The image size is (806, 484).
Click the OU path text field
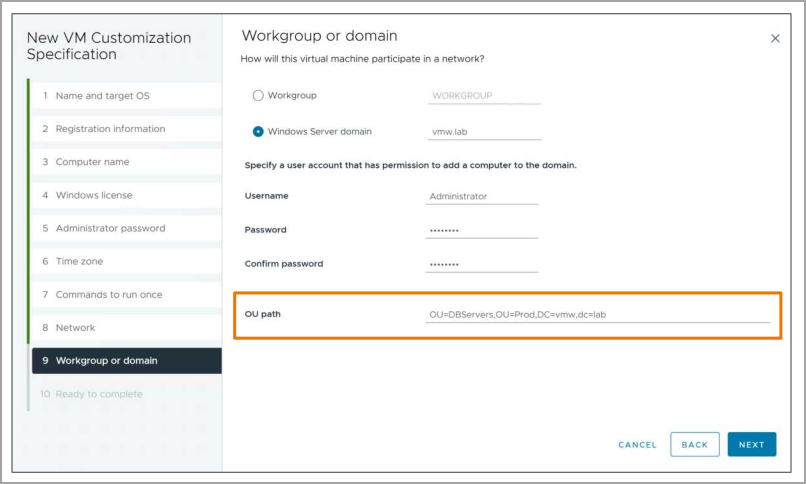point(598,314)
